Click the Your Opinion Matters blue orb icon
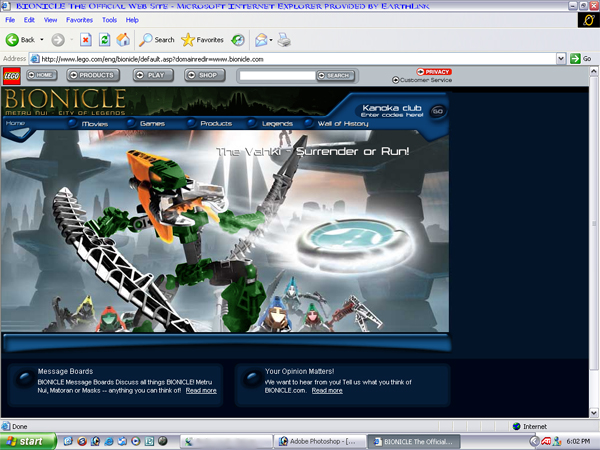This screenshot has height=450, width=600. pyautogui.click(x=252, y=378)
